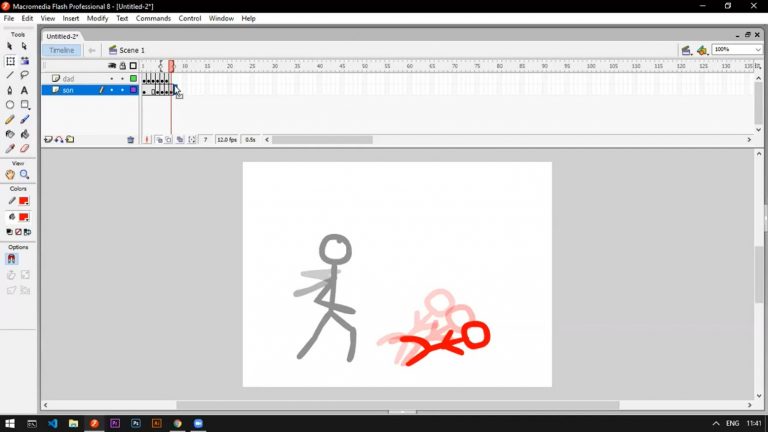
Task: Select the Line tool
Action: coord(10,75)
